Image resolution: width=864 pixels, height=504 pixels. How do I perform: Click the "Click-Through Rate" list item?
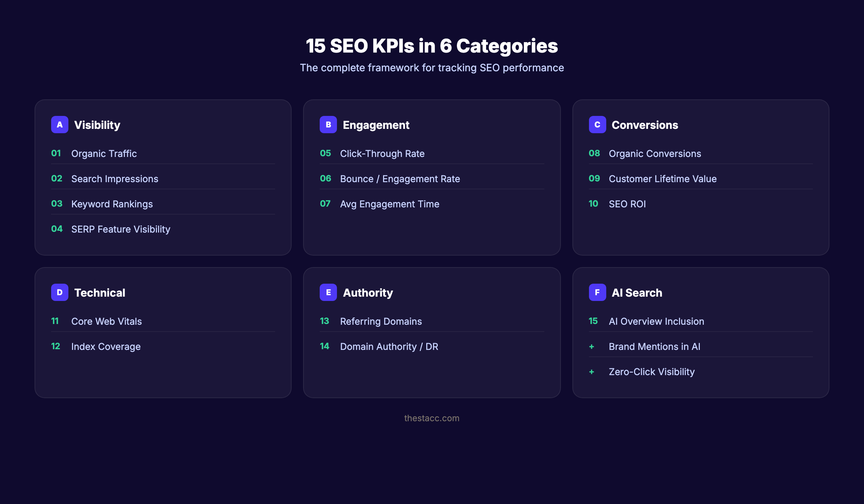point(382,153)
